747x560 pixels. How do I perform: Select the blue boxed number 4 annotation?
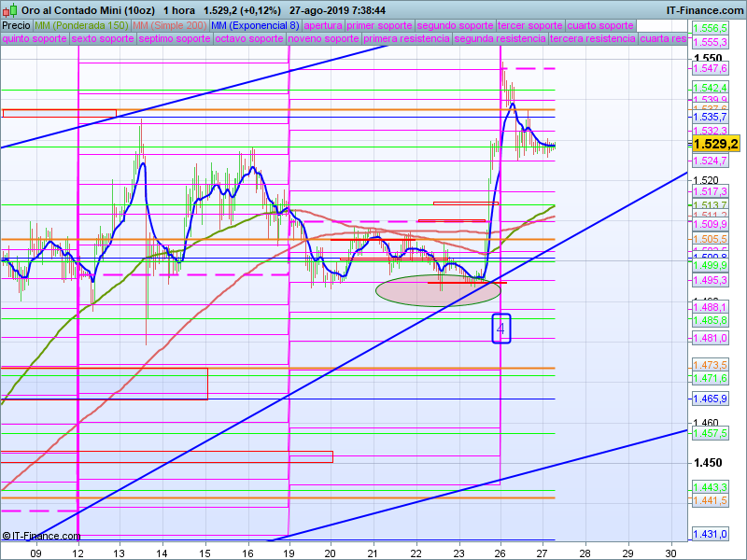(501, 329)
